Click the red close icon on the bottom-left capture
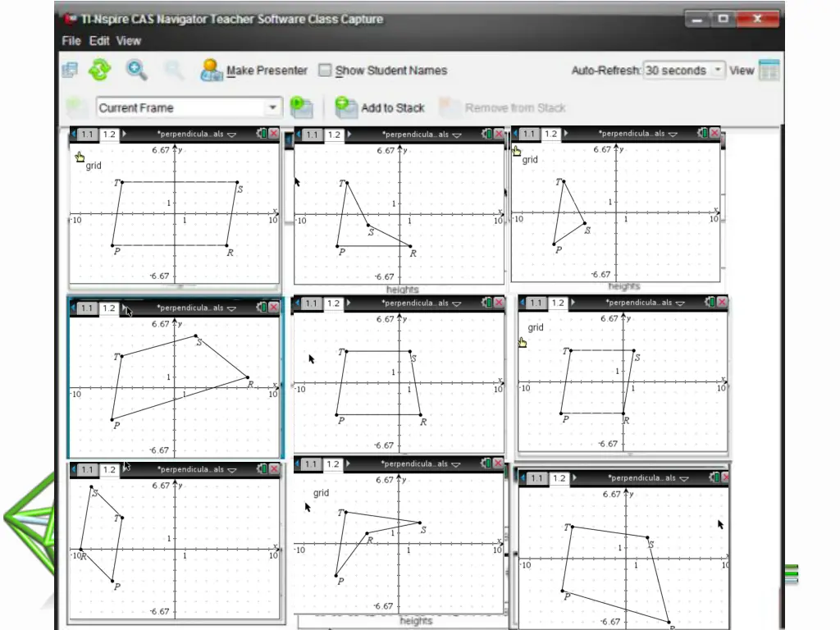Screen dimensions: 840x630 tap(274, 468)
